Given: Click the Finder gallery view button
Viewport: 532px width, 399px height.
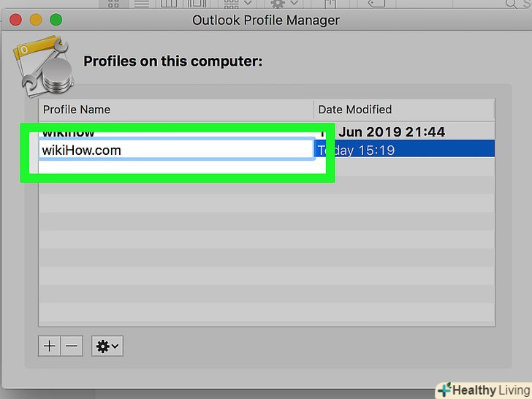Looking at the screenshot, I should [x=197, y=4].
